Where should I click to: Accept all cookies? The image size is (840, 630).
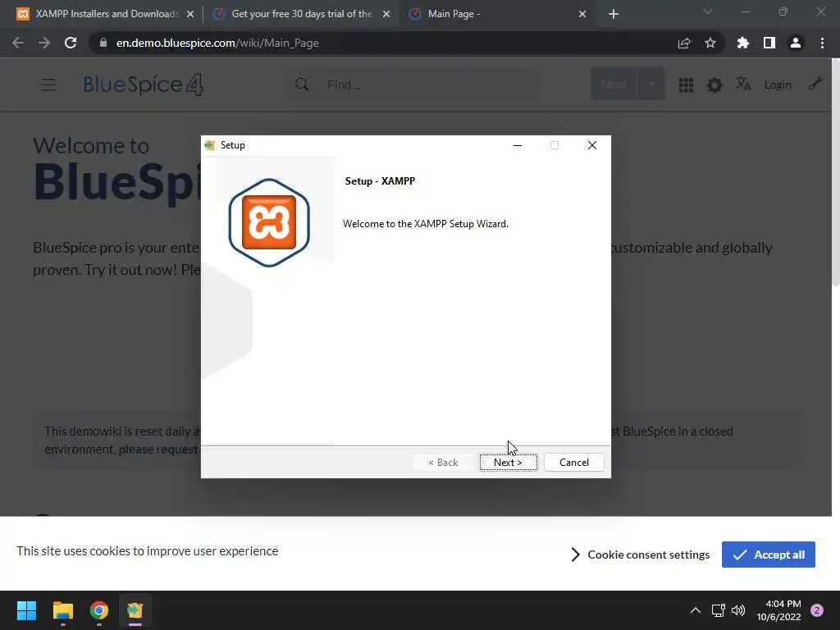click(768, 555)
